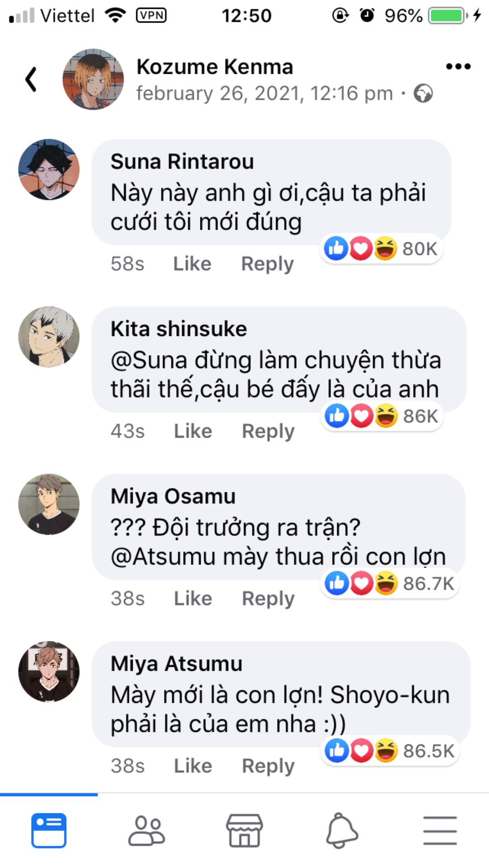
Task: Open the three-dots post options menu
Action: pos(458,67)
